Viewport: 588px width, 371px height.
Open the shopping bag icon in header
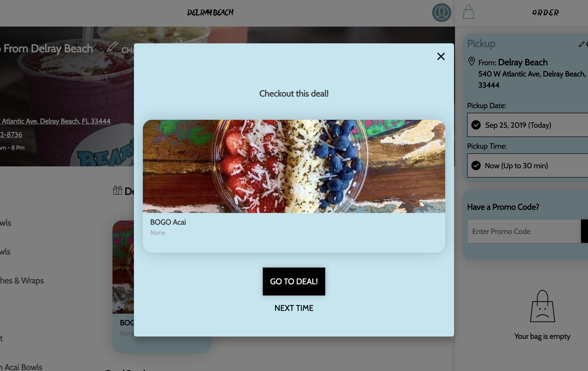[468, 12]
